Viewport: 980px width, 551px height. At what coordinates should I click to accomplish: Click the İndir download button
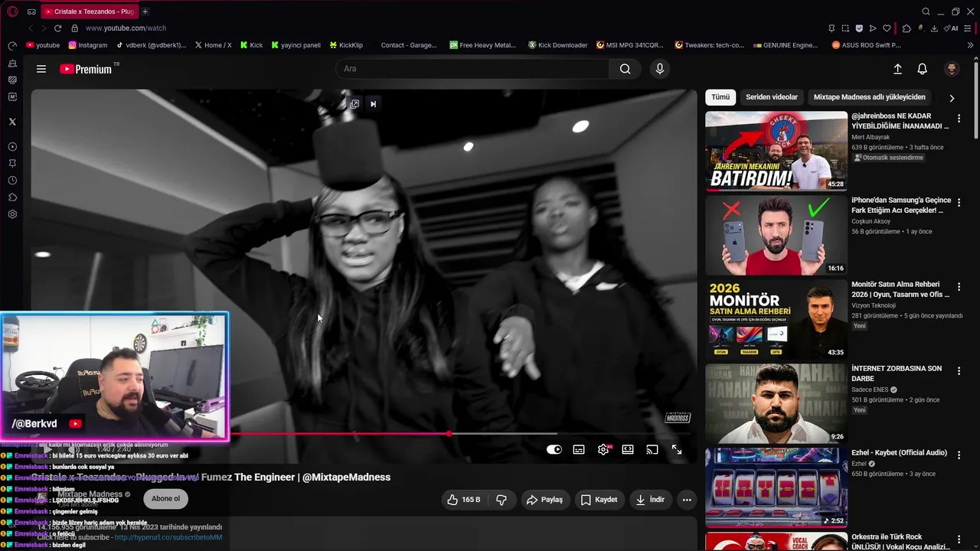pos(649,500)
